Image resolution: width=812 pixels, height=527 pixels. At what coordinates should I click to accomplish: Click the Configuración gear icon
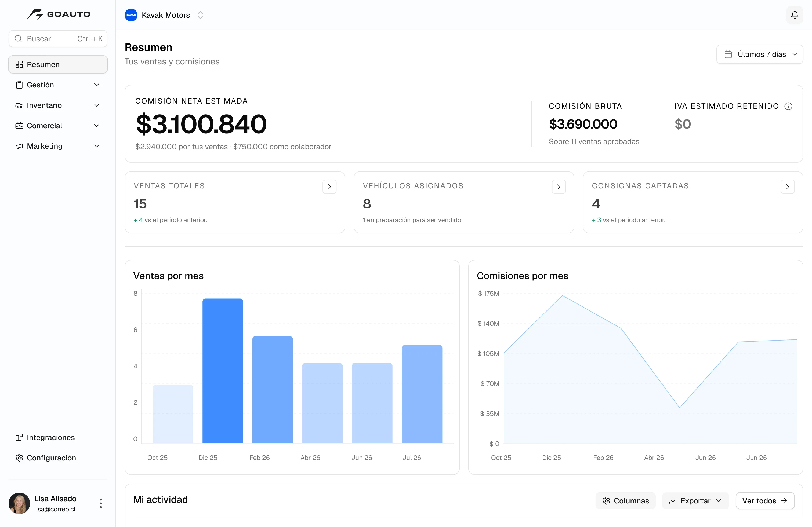pyautogui.click(x=19, y=458)
